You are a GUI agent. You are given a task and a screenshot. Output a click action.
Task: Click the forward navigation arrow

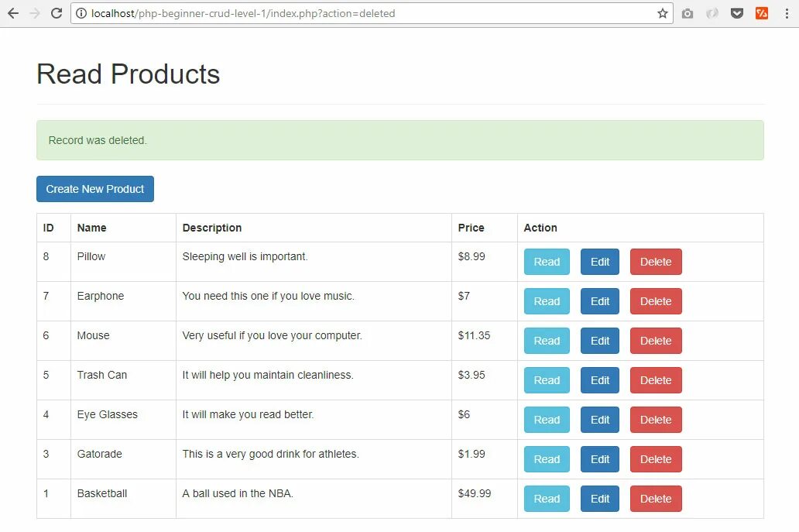click(36, 13)
